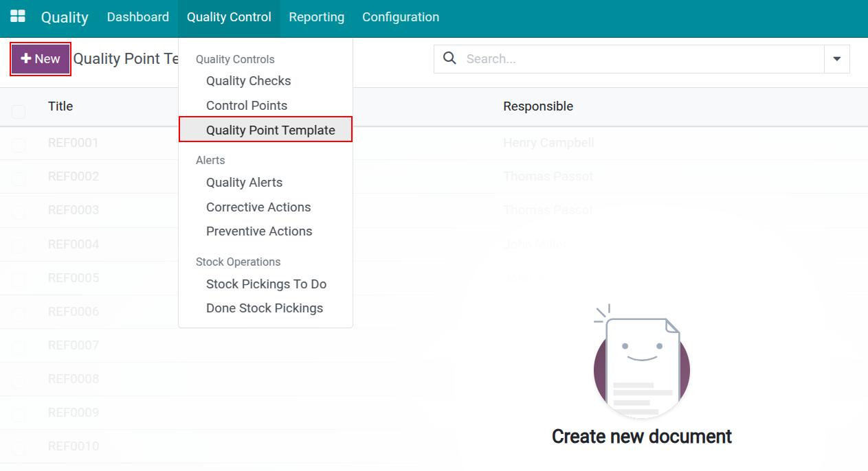Screen dimensions: 868x471
Task: Open Preventive Actions from menu
Action: click(259, 231)
